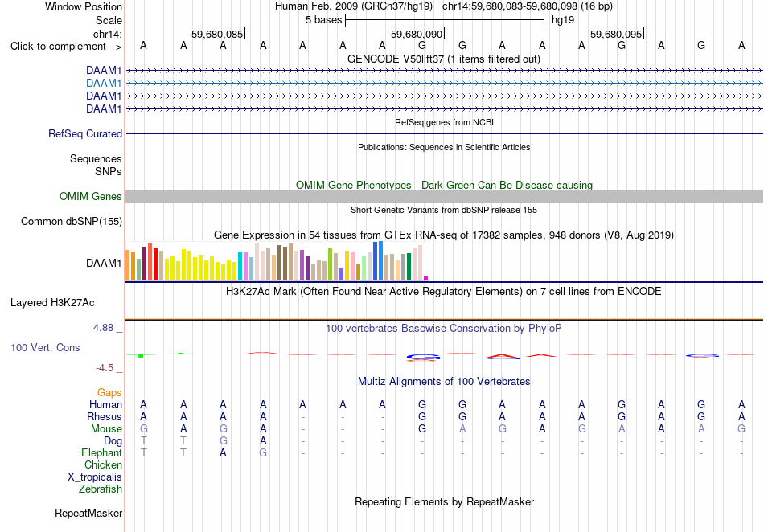Select the Rhesus alignment row label
The image size is (764, 532).
coord(105,416)
